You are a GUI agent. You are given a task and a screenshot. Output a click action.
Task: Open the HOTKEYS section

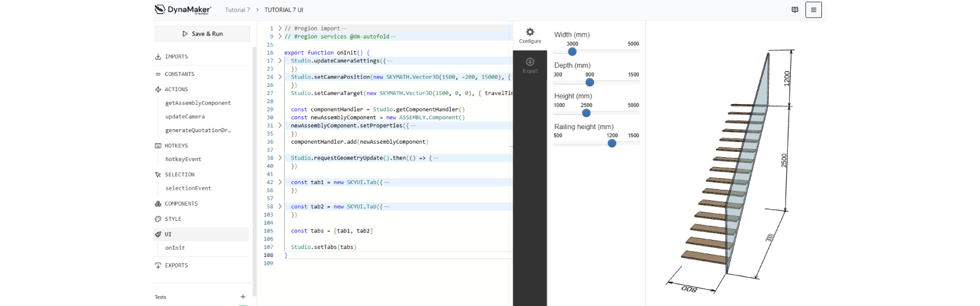[x=176, y=146]
